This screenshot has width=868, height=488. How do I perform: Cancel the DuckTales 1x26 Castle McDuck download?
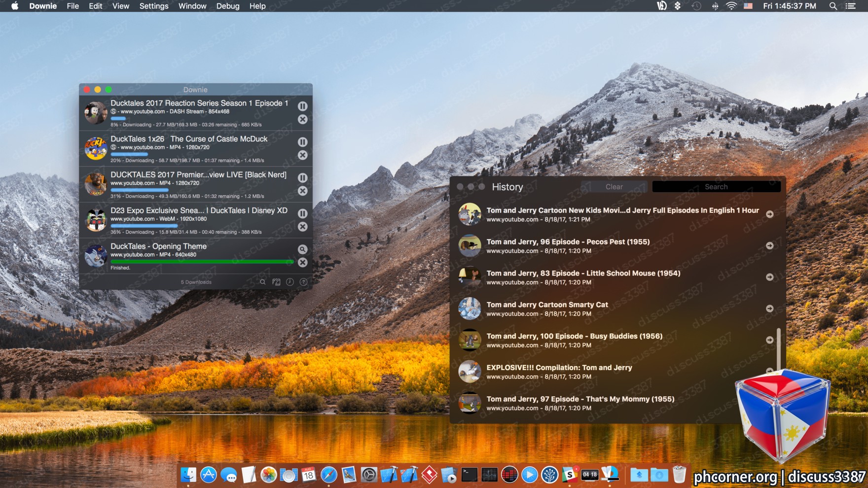click(302, 155)
